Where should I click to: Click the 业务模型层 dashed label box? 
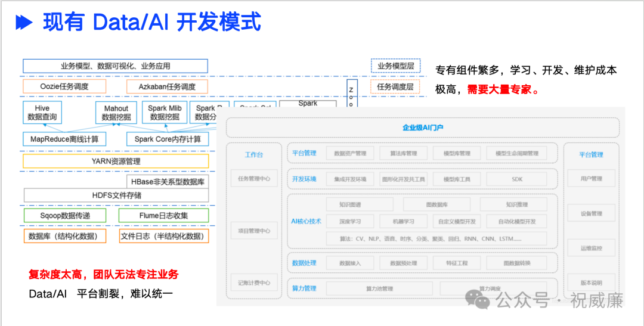[x=395, y=66]
